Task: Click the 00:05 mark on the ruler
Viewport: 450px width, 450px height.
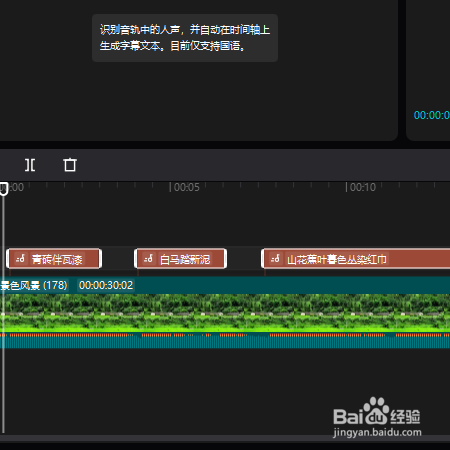Action: tap(187, 187)
